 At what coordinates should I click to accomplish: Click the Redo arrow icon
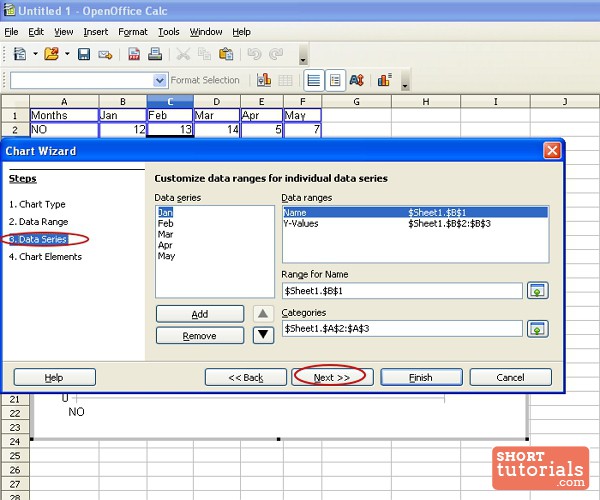click(x=276, y=54)
